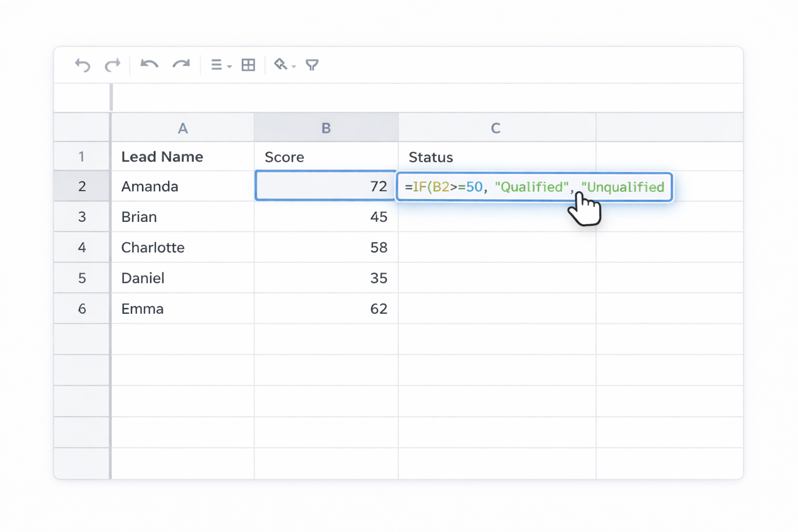Click the fill color paint bucket icon
Viewport: 798px width, 532px height.
(x=281, y=64)
